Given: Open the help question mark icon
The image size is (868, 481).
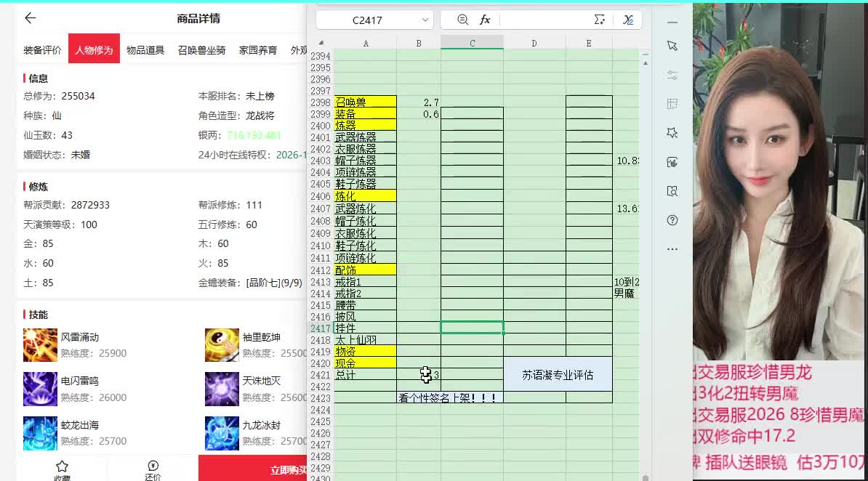Looking at the screenshot, I should tap(672, 220).
